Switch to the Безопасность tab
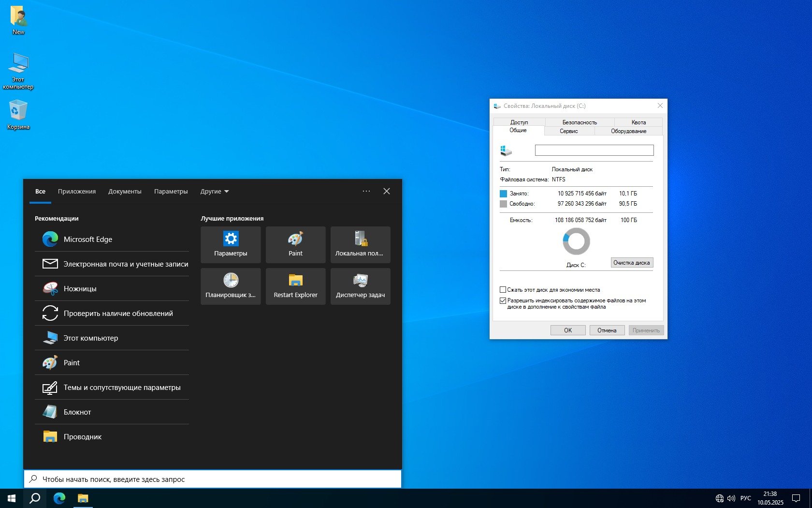812x508 pixels. [579, 122]
